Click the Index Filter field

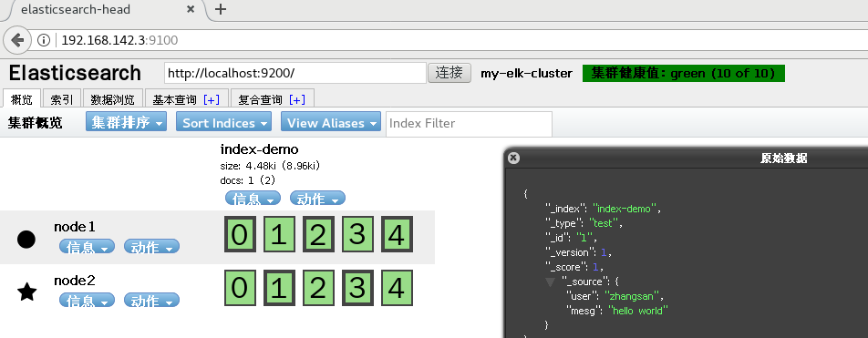469,123
